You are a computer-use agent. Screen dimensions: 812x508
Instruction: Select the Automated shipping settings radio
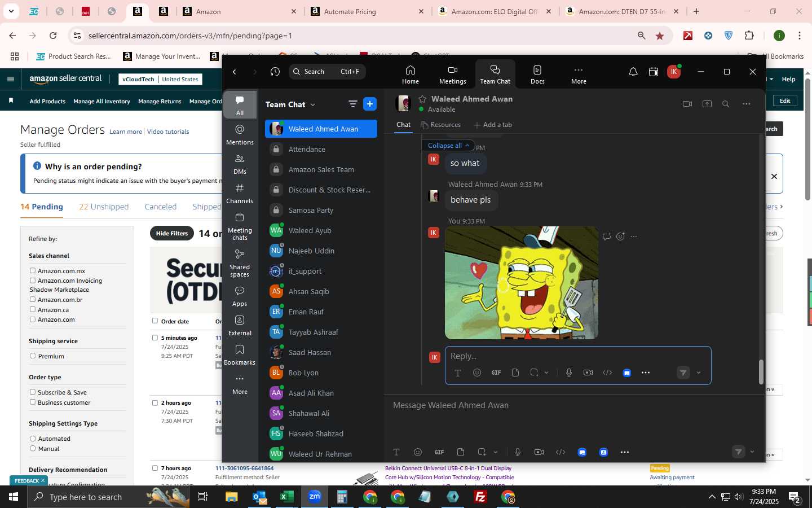pos(33,439)
